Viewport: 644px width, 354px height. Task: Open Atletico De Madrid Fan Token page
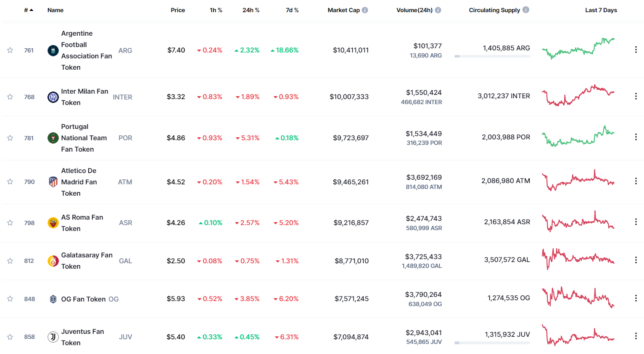pyautogui.click(x=79, y=182)
